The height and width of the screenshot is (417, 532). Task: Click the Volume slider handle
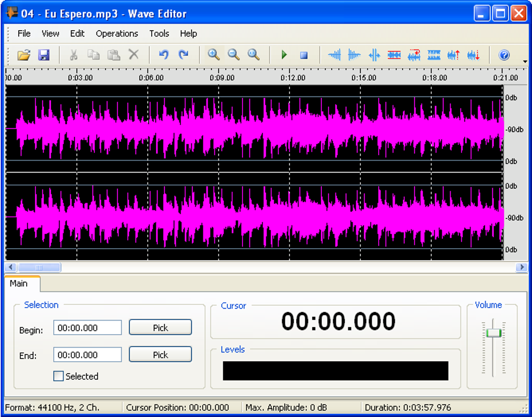[x=493, y=333]
